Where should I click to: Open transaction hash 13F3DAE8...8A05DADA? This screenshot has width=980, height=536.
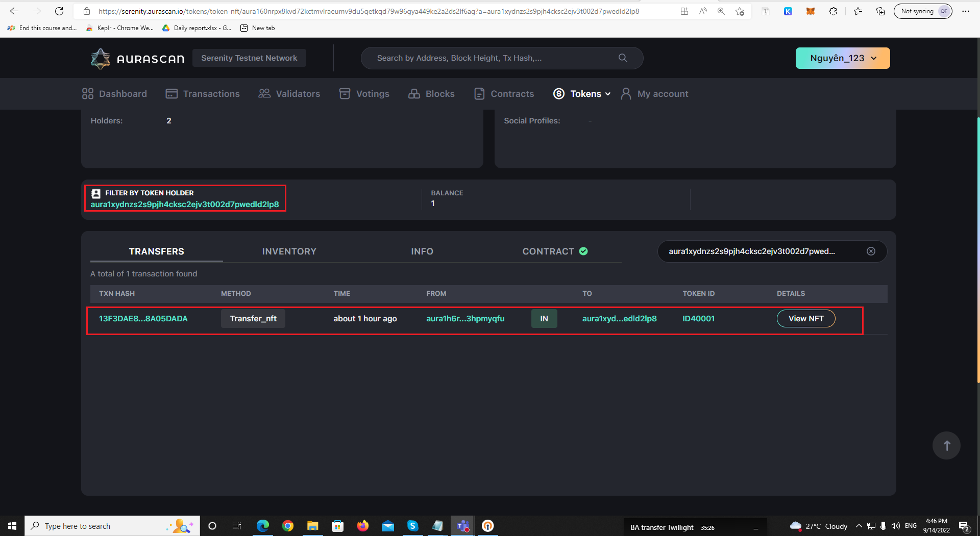tap(143, 318)
